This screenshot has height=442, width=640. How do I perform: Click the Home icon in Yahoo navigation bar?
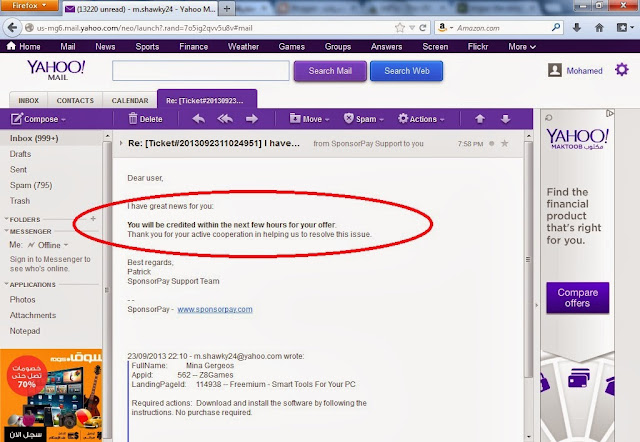point(11,46)
